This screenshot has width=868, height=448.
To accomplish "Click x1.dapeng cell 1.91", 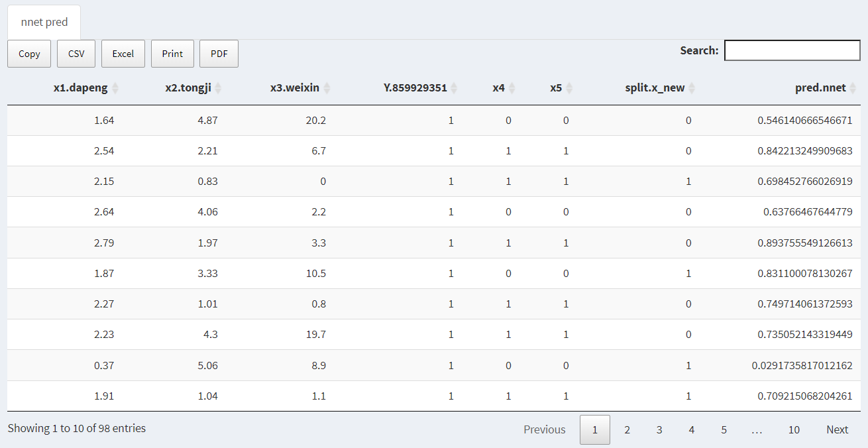I will tap(104, 396).
